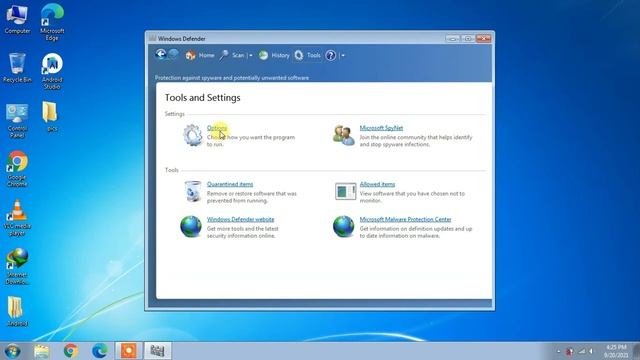Open the Microsoft SpyNet link
The image size is (640, 360).
coord(381,128)
